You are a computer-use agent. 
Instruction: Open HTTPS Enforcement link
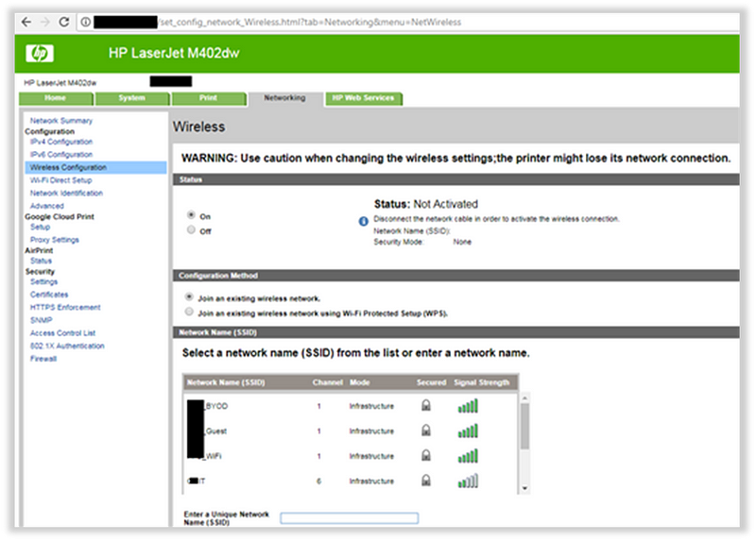65,308
